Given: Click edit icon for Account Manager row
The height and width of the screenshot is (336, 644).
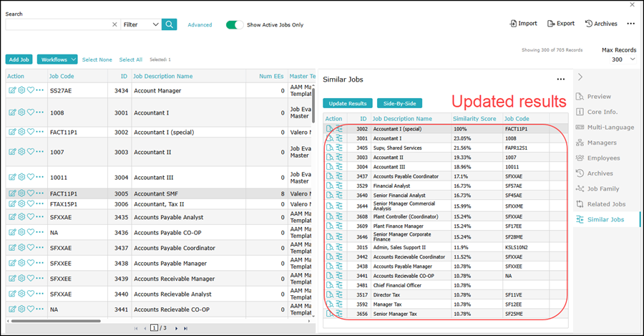Looking at the screenshot, I should (12, 91).
